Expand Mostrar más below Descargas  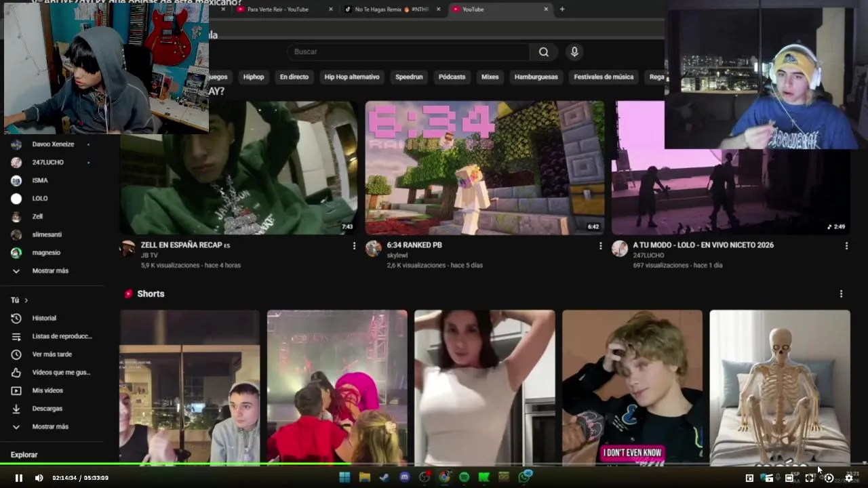click(x=52, y=427)
